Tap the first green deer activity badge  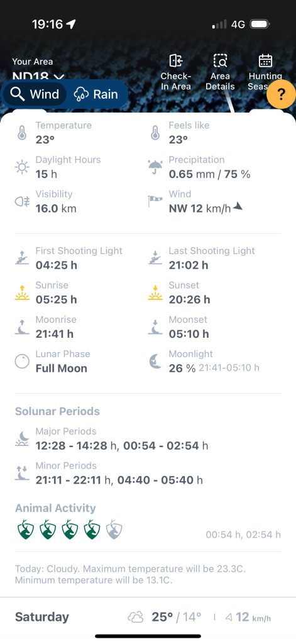(25, 530)
